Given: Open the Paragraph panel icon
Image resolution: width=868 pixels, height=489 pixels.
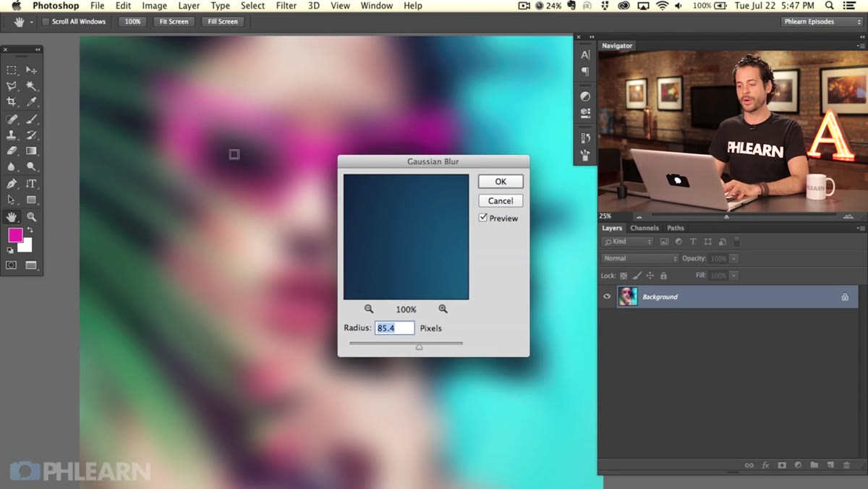Looking at the screenshot, I should point(585,72).
